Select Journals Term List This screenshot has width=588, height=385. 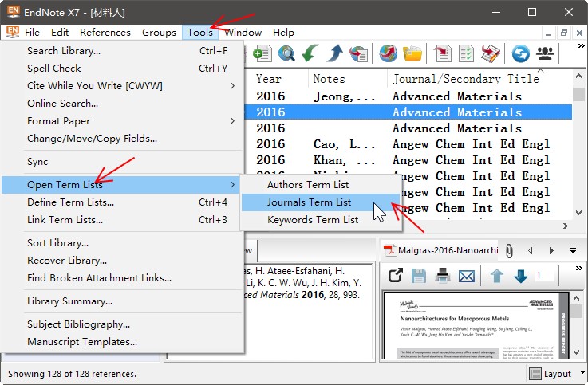point(321,202)
